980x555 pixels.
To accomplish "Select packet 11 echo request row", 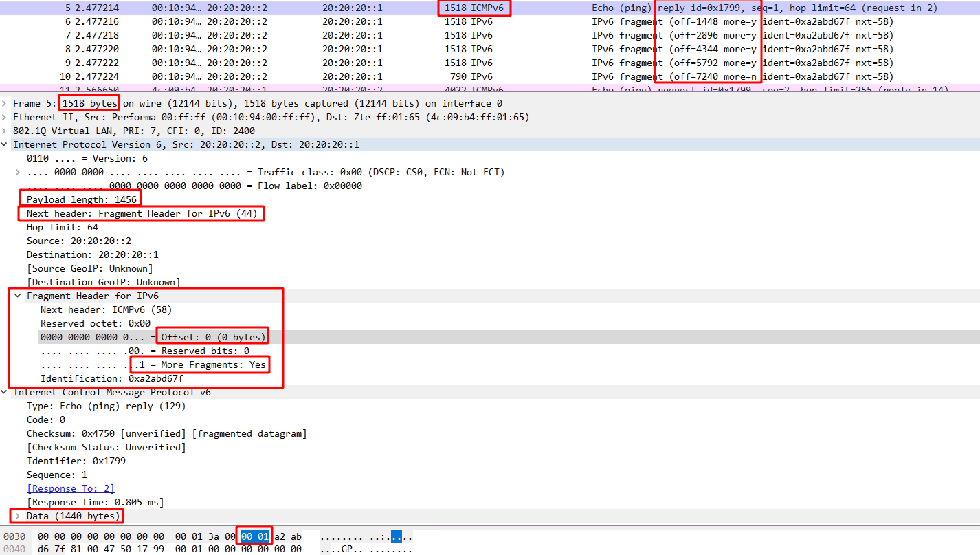I will click(x=490, y=89).
